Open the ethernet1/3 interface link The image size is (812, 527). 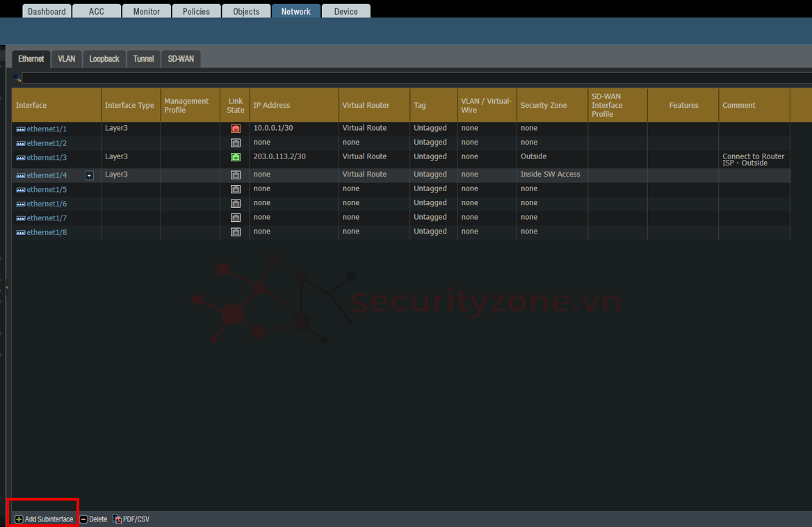coord(47,158)
